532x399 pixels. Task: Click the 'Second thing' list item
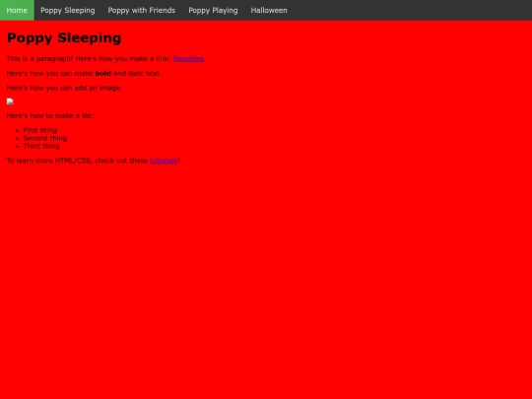coord(45,138)
